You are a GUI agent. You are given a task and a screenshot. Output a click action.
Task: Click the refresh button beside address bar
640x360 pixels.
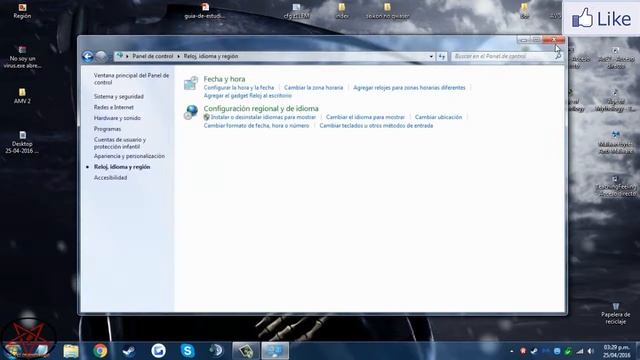(x=442, y=56)
